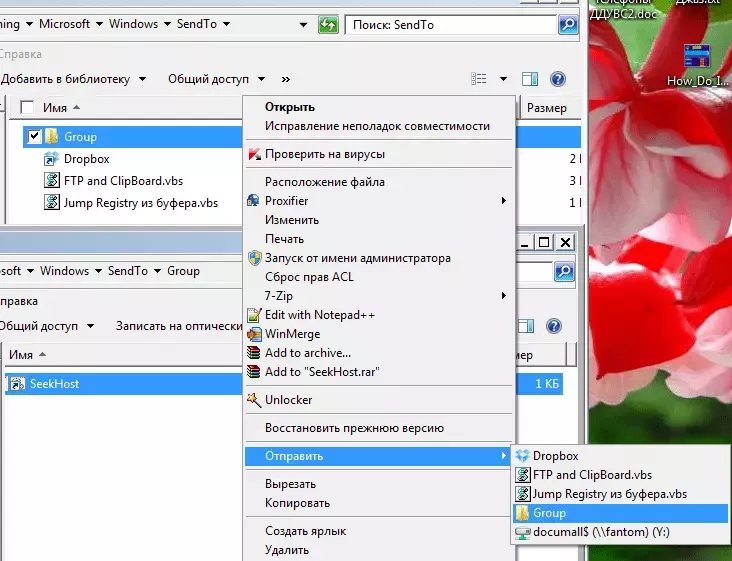Expand the Microsoft breadcrumb dropdown arrow
This screenshot has height=561, width=732.
click(99, 24)
